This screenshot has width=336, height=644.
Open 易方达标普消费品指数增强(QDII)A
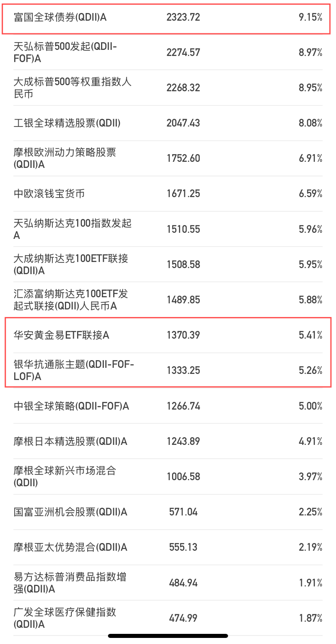(168, 583)
